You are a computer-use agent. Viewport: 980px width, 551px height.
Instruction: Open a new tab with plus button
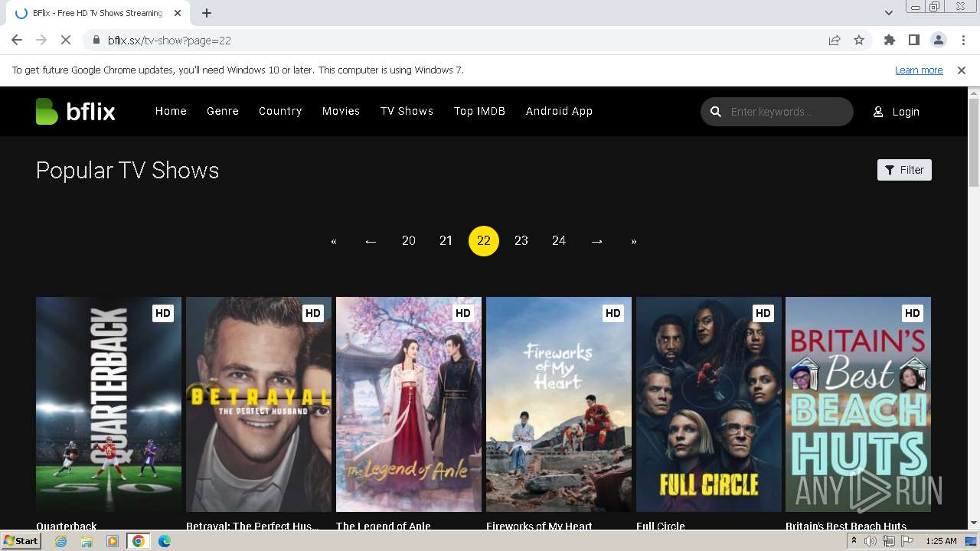click(x=207, y=13)
